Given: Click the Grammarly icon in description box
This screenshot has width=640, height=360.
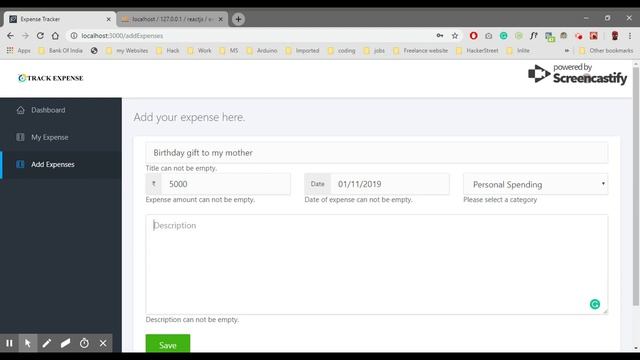Looking at the screenshot, I should 595,304.
